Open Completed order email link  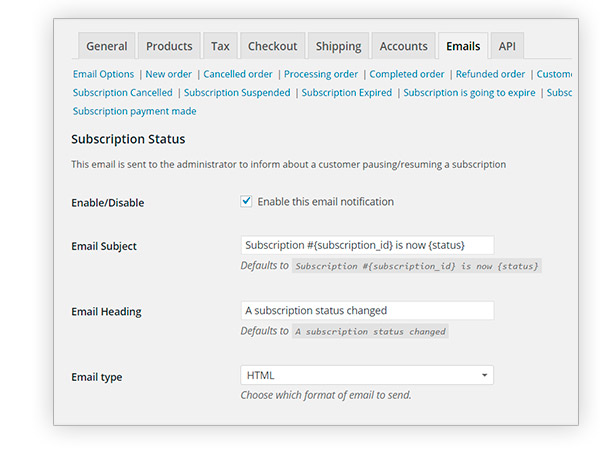coord(407,74)
